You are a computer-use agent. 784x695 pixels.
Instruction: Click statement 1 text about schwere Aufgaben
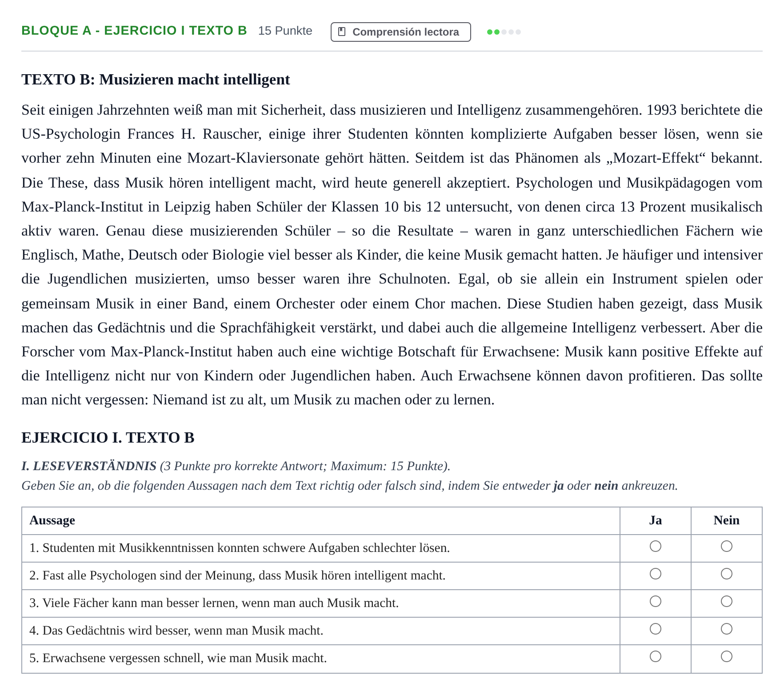click(240, 548)
